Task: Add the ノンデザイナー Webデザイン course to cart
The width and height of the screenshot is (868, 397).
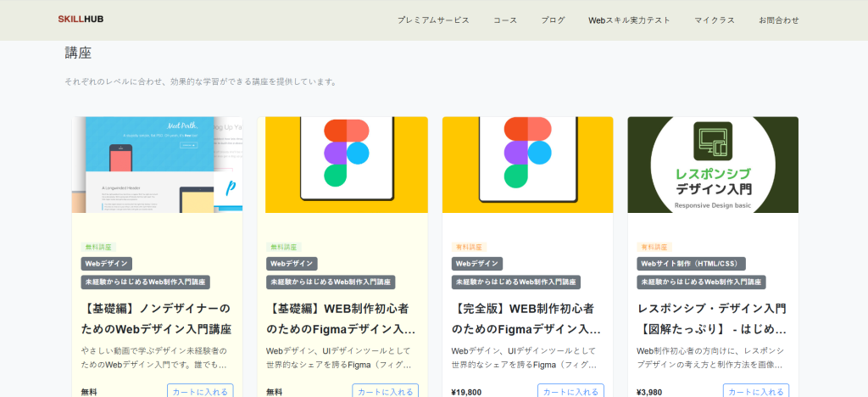Action: [200, 391]
